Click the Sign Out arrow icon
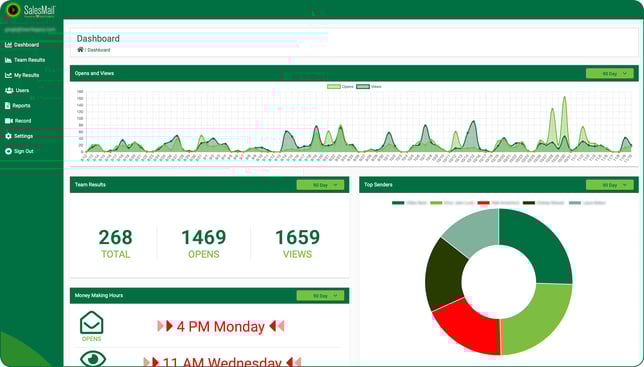Screen dimensions: 644x367 click(8, 151)
